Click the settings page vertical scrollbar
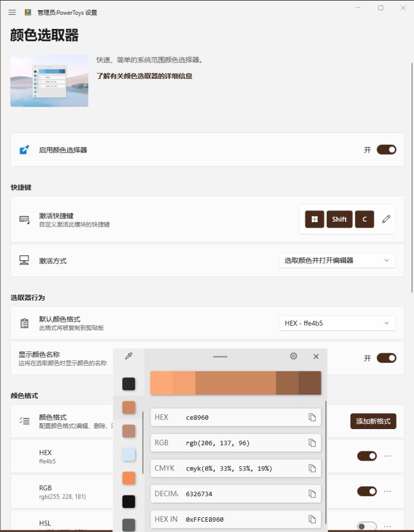414x532 pixels. [x=412, y=178]
